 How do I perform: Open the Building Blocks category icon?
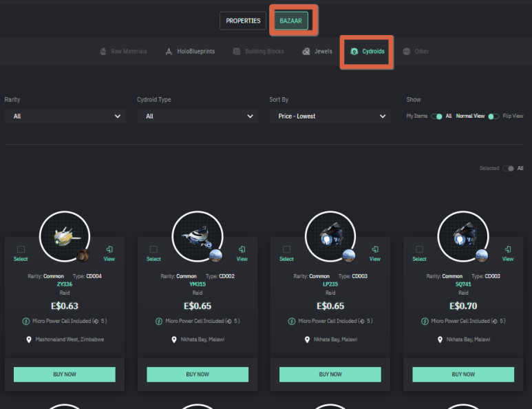coord(237,52)
